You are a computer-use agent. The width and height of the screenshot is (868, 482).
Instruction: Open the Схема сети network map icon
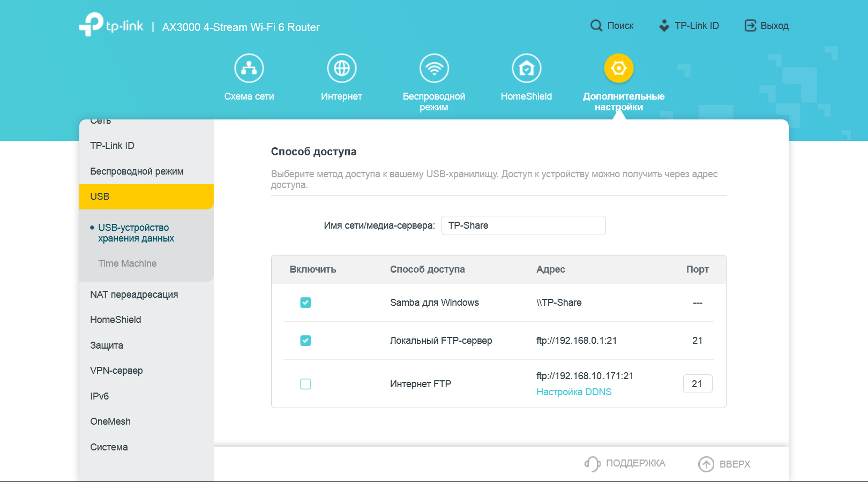pos(249,69)
